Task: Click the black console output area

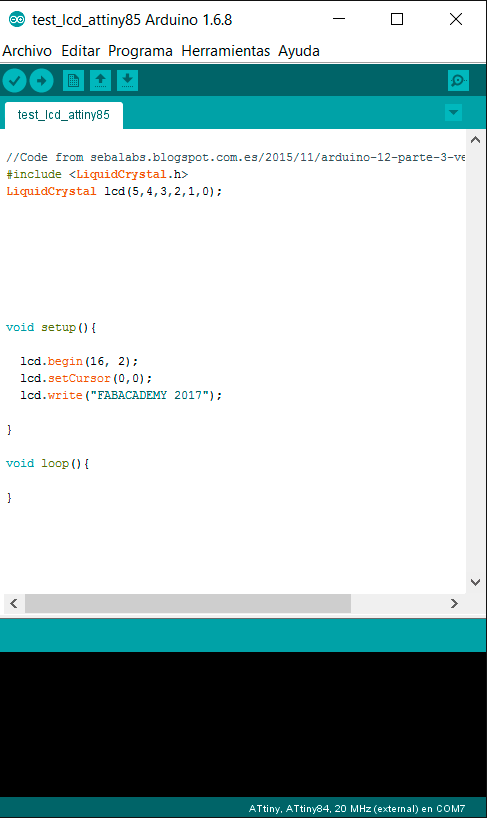Action: (x=243, y=724)
